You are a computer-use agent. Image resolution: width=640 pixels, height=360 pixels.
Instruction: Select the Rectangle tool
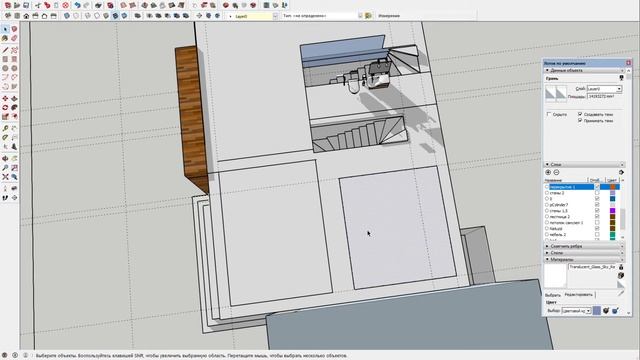[5, 59]
